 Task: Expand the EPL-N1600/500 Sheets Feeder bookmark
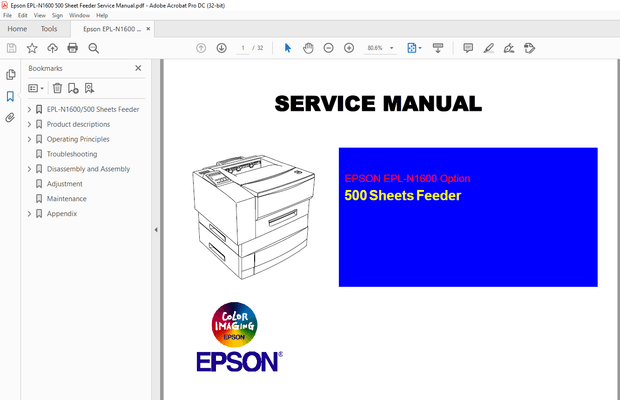pos(29,109)
